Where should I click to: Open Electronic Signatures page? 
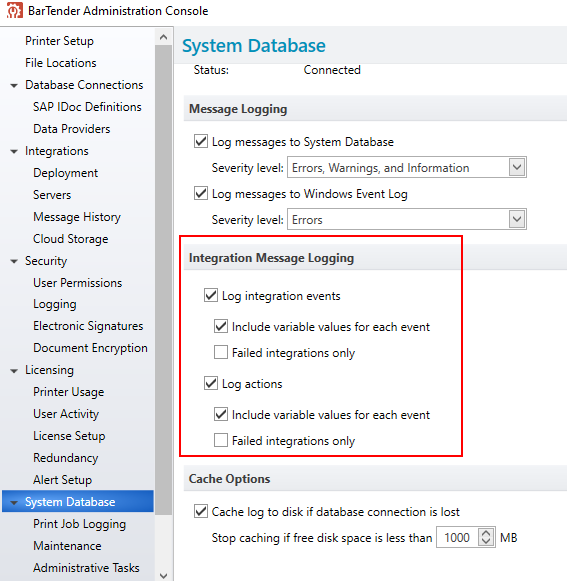88,326
